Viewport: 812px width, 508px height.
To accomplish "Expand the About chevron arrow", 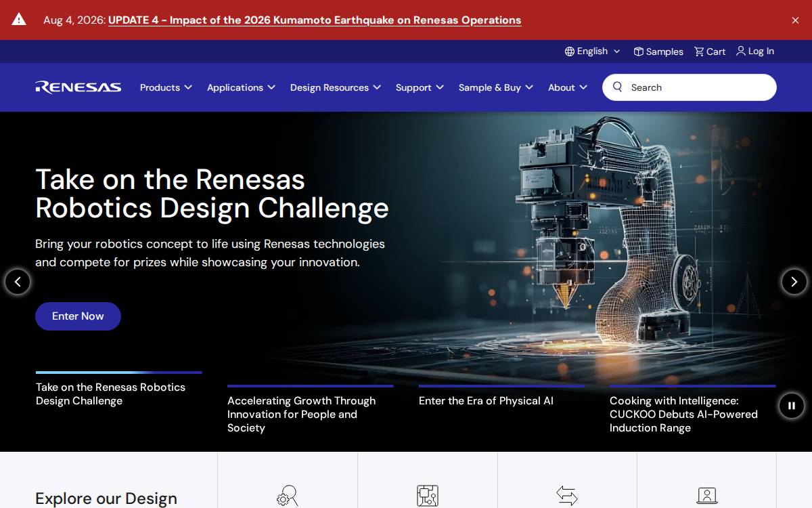I will tap(583, 87).
